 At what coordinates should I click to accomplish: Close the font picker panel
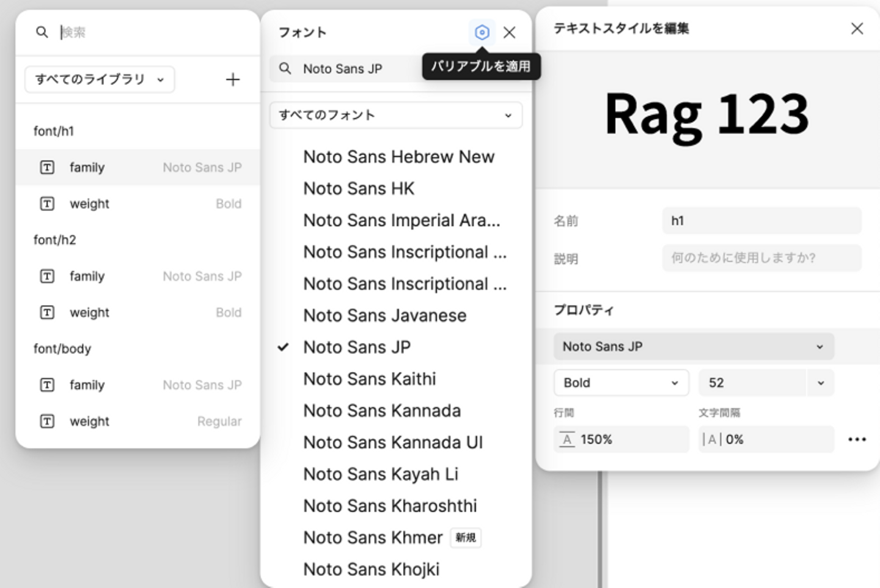[x=509, y=32]
